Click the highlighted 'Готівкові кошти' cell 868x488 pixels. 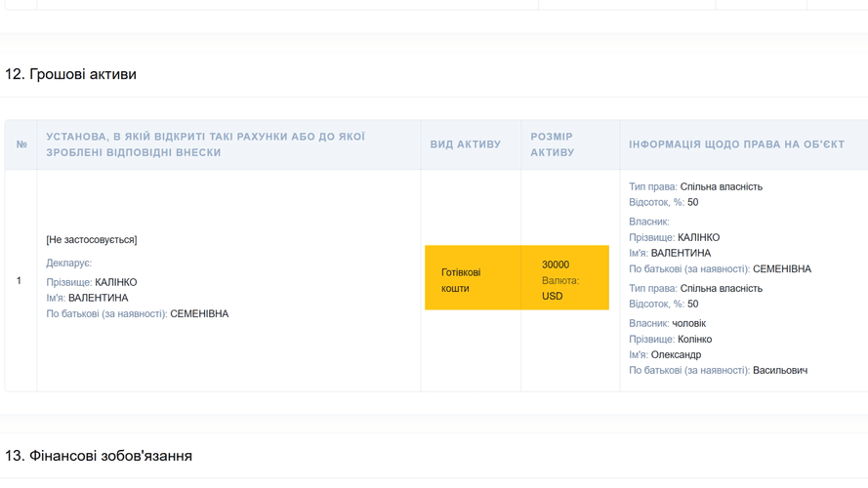point(461,280)
